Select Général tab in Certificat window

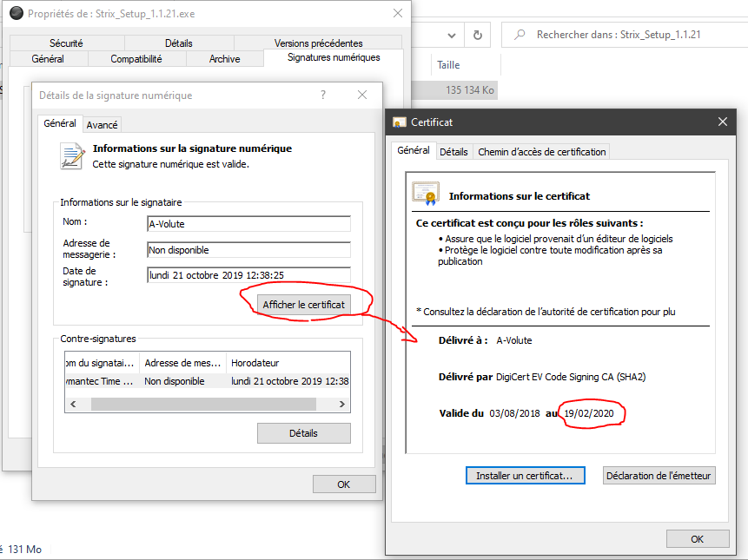(x=414, y=150)
